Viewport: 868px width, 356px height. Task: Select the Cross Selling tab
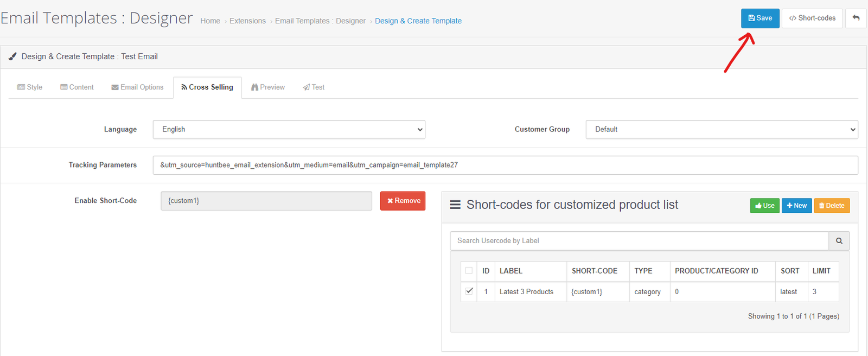[207, 87]
